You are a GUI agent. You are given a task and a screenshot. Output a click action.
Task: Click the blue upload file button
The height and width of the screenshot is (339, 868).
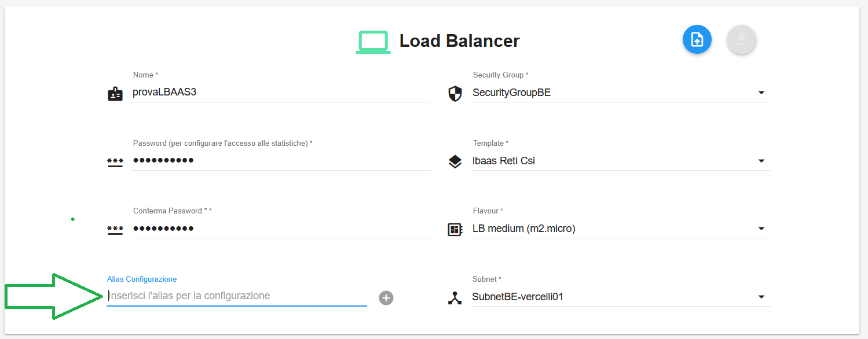pyautogui.click(x=697, y=40)
